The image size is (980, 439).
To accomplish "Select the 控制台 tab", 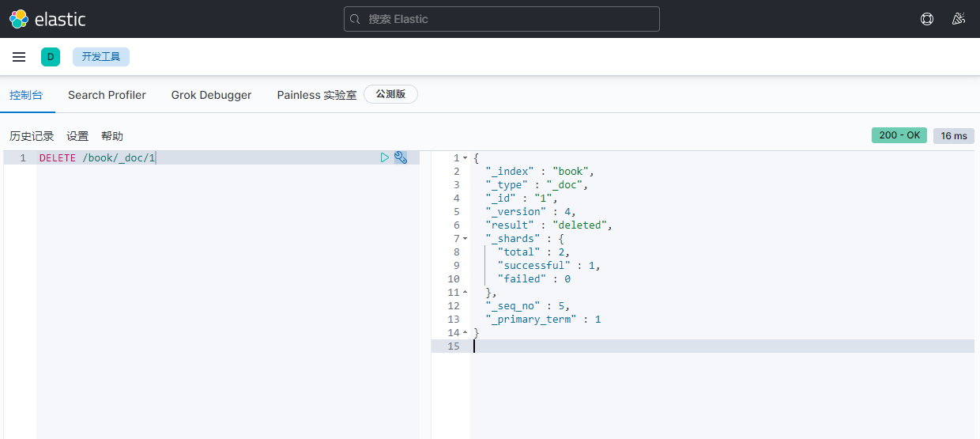I will (x=26, y=95).
